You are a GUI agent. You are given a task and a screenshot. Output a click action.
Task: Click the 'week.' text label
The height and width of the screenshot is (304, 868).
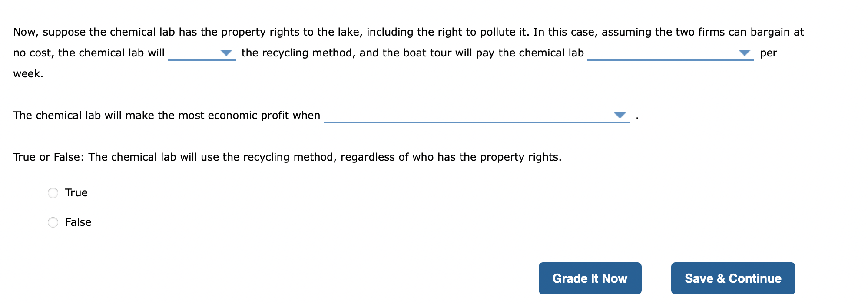point(27,73)
